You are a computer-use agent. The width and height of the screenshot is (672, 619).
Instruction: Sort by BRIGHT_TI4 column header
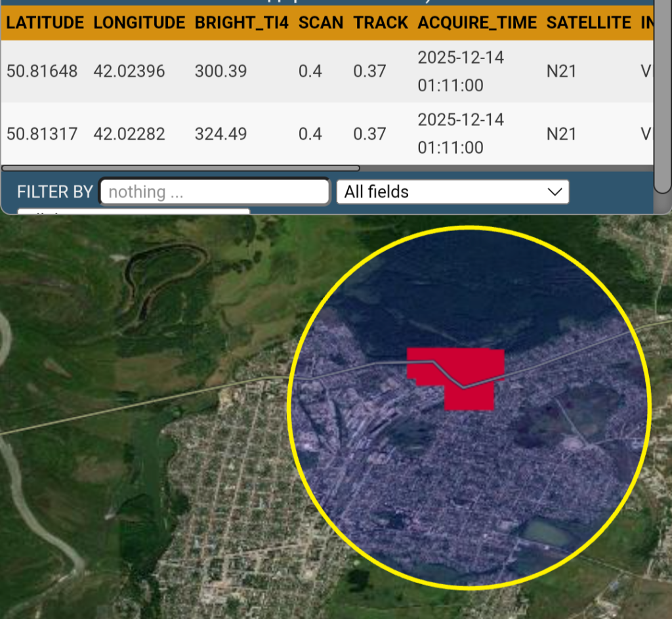(241, 23)
